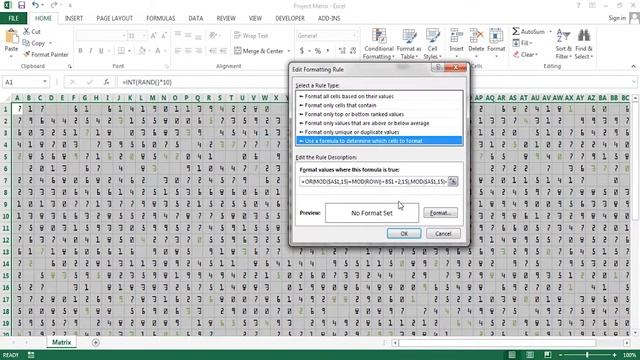Screen dimensions: 640x360
Task: Toggle Underline formatting in the ribbon
Action: 101,51
